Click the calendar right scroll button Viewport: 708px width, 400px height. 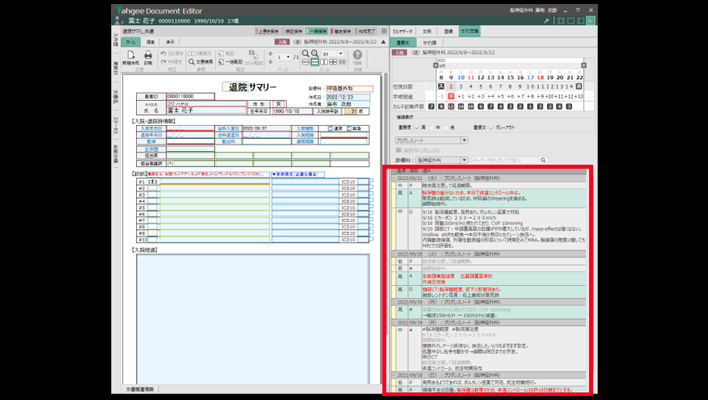(x=584, y=65)
